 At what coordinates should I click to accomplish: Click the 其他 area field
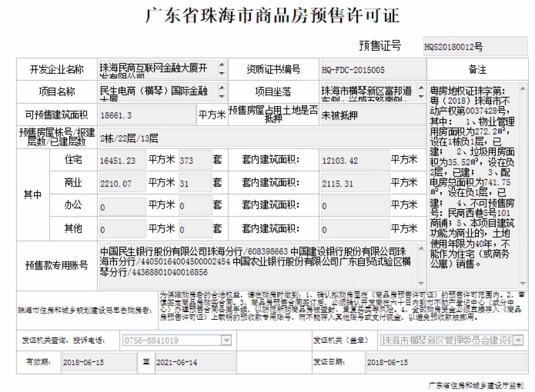tap(122, 229)
